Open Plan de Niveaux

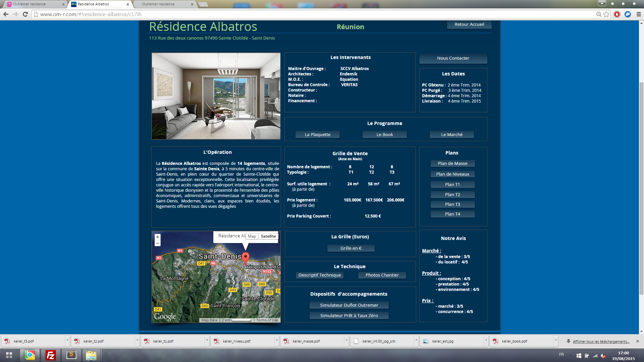click(452, 174)
